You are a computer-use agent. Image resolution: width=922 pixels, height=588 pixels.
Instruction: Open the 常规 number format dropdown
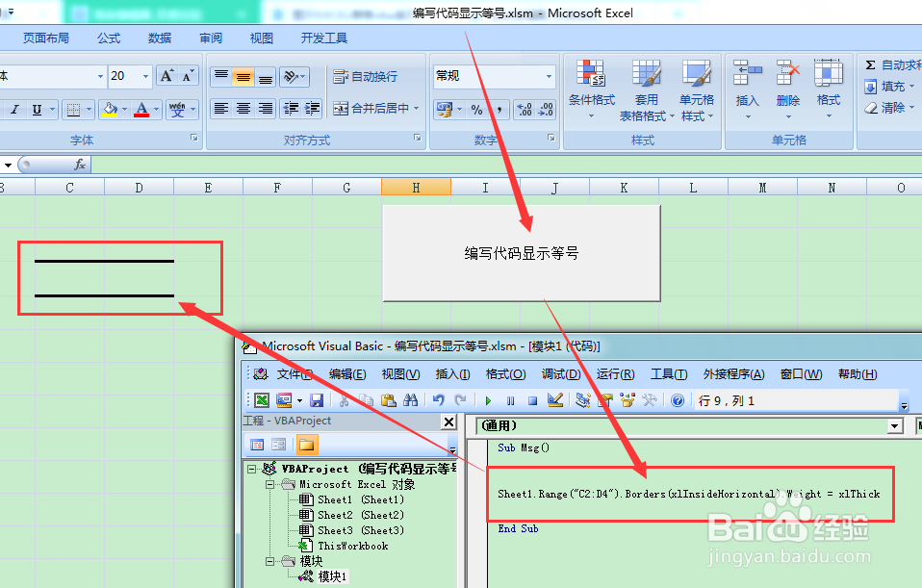[550, 76]
